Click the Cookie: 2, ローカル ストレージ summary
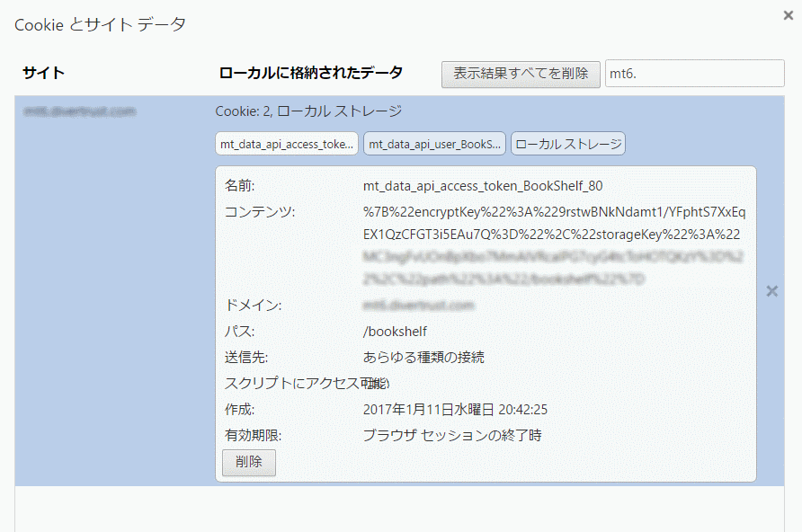Viewport: 802px width, 532px height. coord(308,111)
